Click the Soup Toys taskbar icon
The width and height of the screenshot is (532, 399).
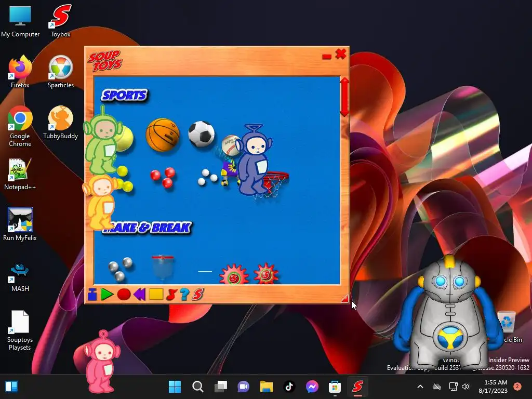click(357, 387)
